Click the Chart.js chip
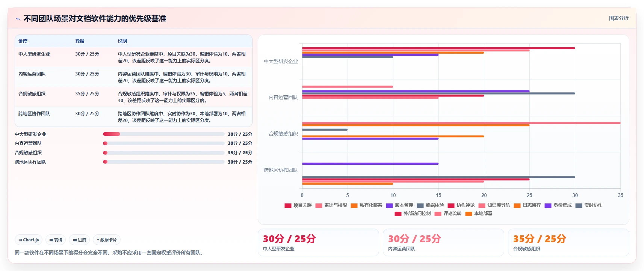This screenshot has width=644, height=271. coord(29,240)
